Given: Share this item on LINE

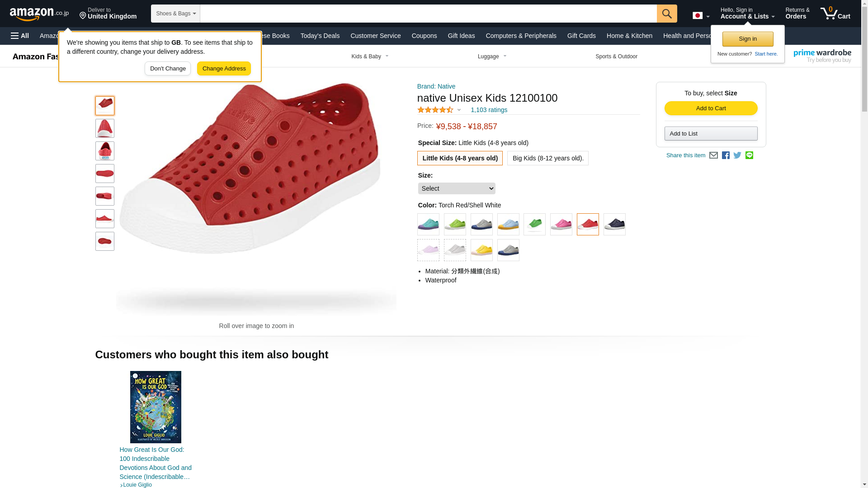Looking at the screenshot, I should coord(749,155).
